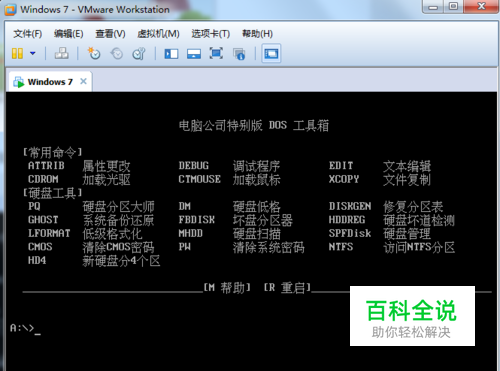This screenshot has height=371, width=500.
Task: Click the pause virtual machine button
Action: pos(17,54)
